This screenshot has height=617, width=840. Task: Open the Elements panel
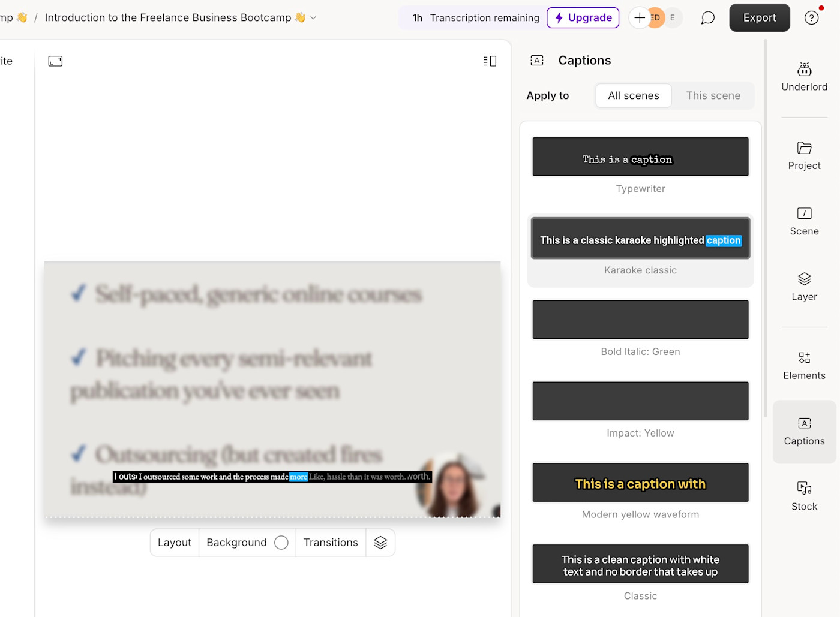coord(804,366)
